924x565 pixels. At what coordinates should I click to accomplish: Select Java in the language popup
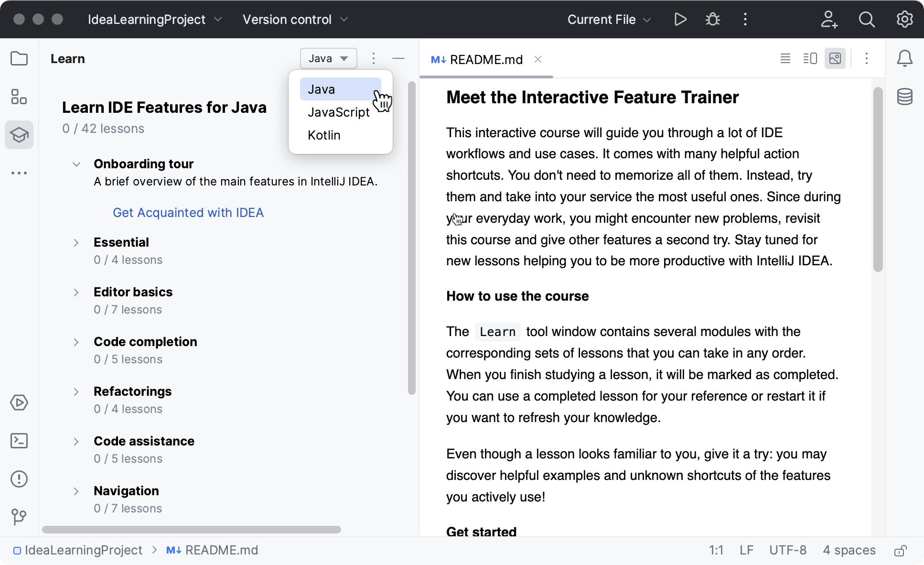point(340,89)
